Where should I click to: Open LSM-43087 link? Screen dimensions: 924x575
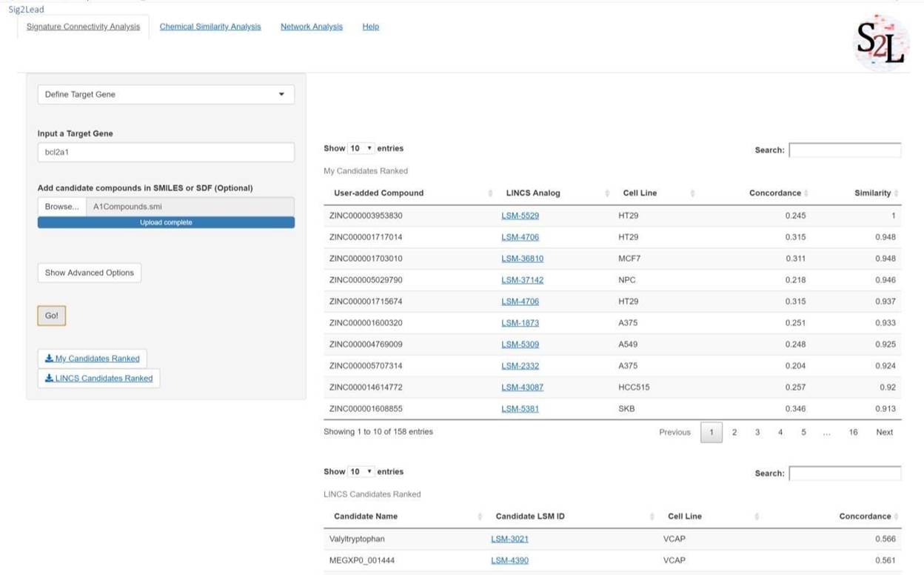tap(522, 388)
